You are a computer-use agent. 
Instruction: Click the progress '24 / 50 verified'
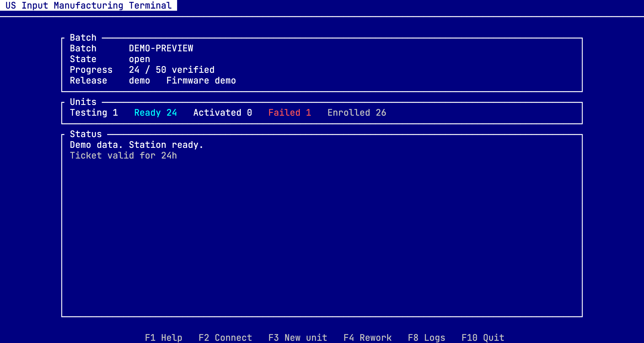[x=172, y=70]
